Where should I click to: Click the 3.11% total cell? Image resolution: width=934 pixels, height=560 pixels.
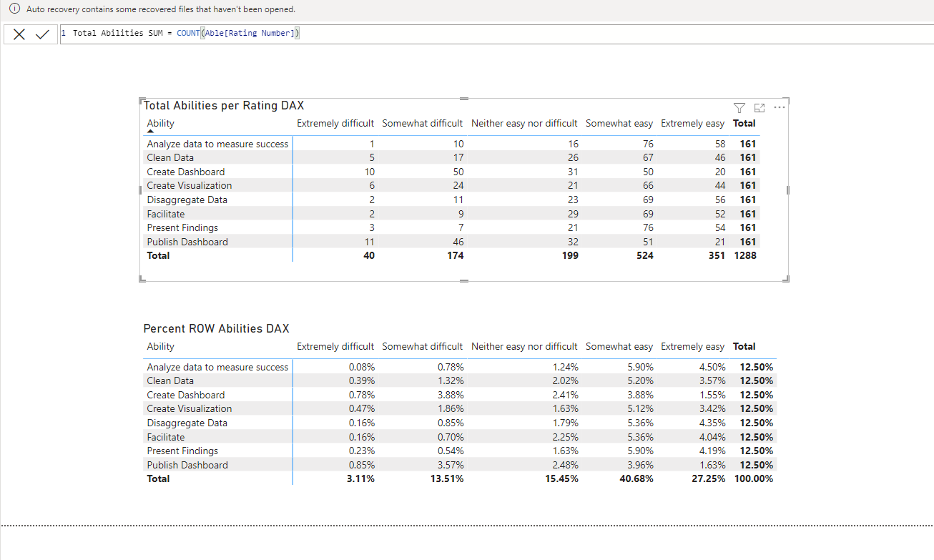[362, 478]
